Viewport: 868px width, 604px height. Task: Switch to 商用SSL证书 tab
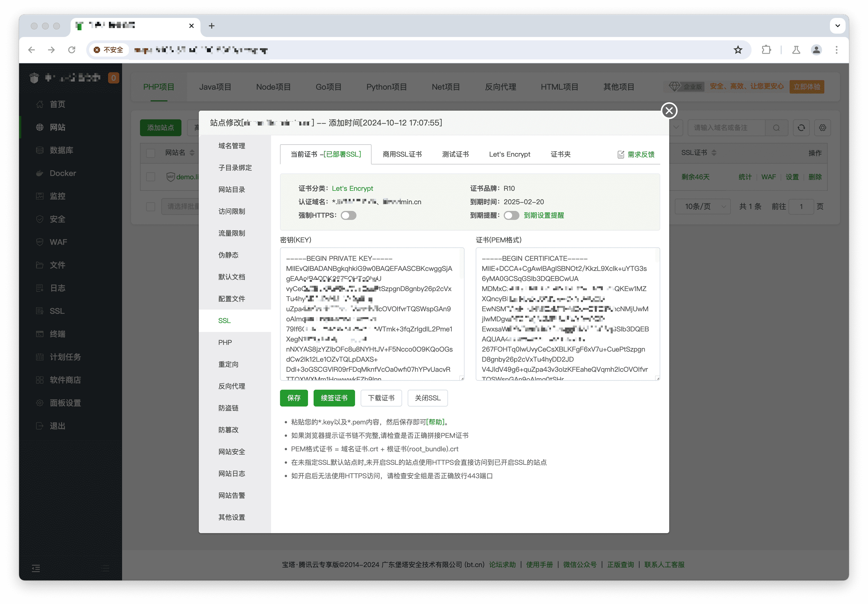point(402,154)
